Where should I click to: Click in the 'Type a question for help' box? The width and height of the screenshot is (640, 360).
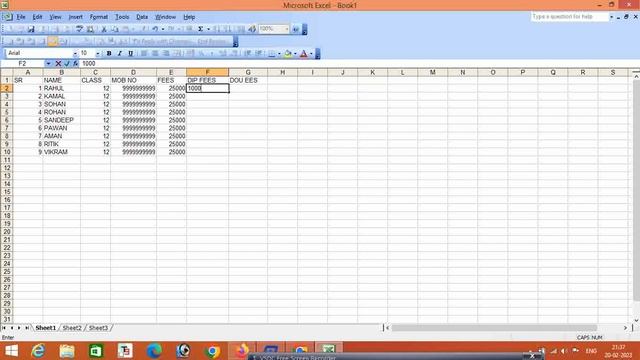[x=570, y=17]
